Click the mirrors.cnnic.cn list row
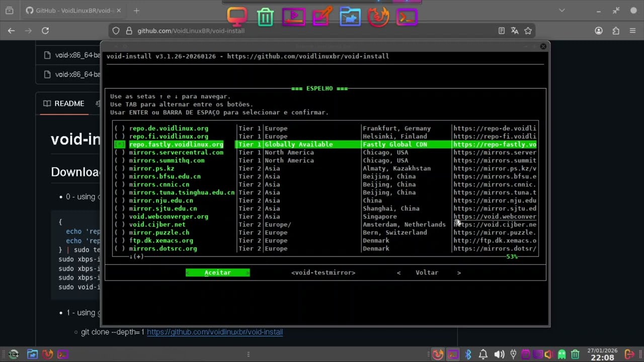Viewport: 644px width, 362px height. tap(325, 185)
